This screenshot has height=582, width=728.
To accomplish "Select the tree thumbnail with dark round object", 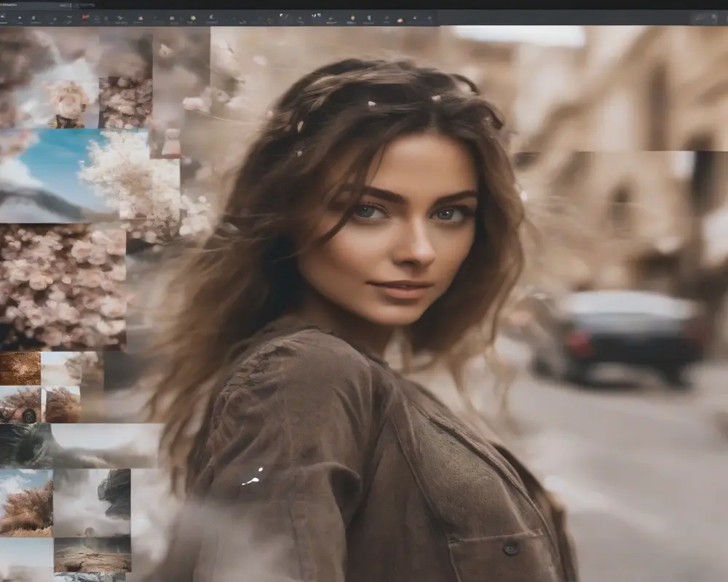I will pos(20,404).
